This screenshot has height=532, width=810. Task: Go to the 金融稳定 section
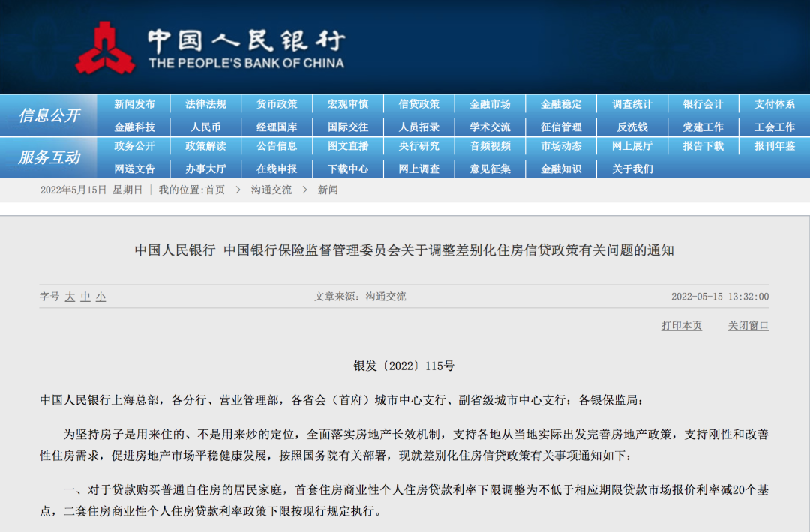point(561,104)
